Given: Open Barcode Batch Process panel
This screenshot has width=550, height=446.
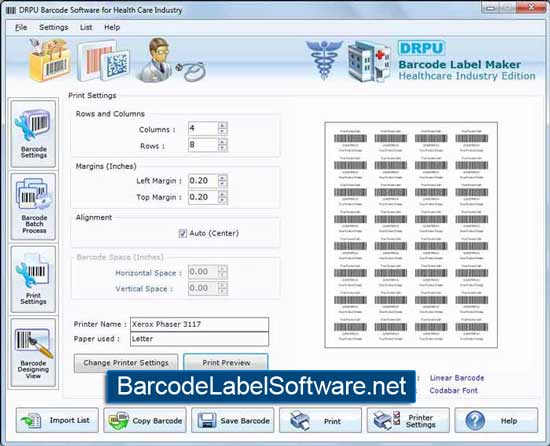Looking at the screenshot, I should [x=33, y=207].
